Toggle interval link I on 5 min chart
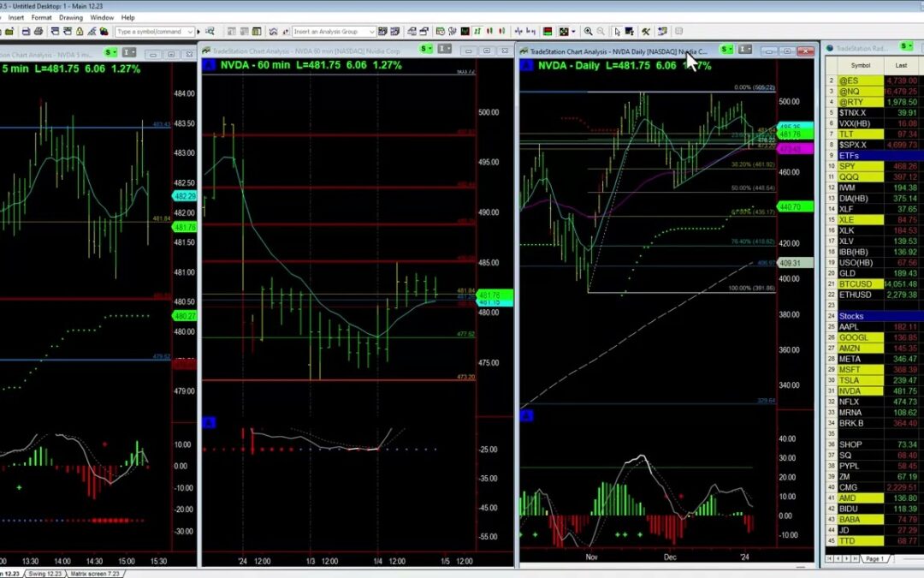The image size is (924, 578). (130, 52)
